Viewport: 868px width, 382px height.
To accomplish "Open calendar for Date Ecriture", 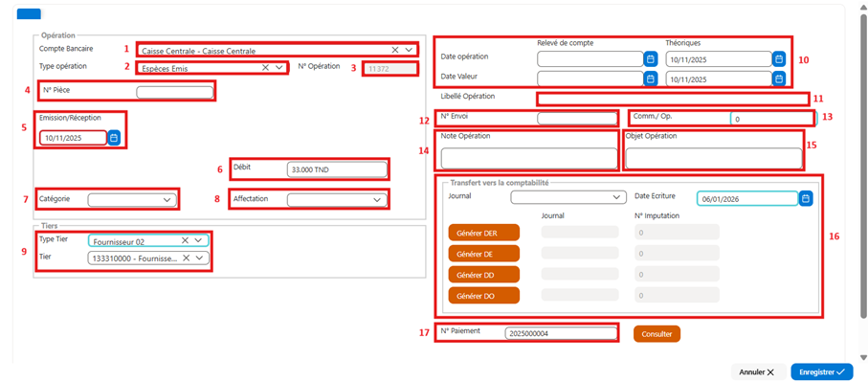I will (806, 198).
